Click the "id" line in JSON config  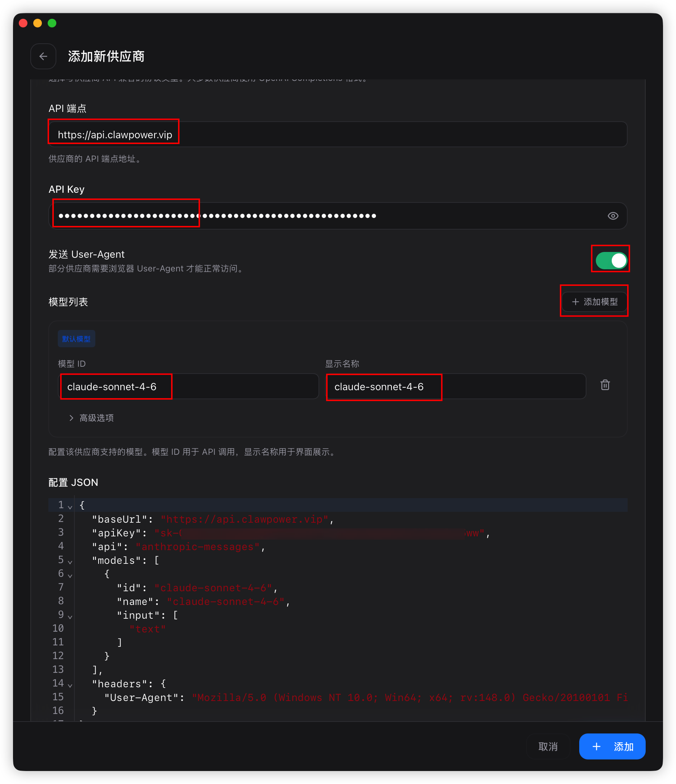click(197, 588)
